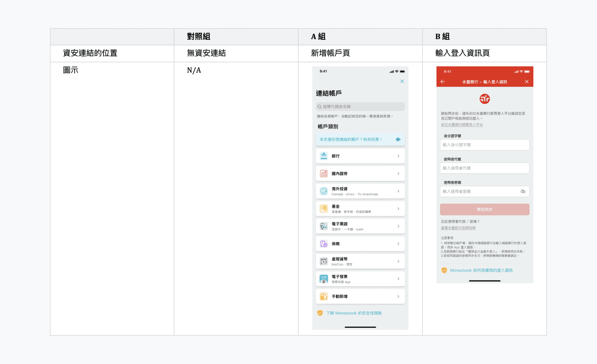597x364 pixels.
Task: Click the bank category icon
Action: click(x=324, y=156)
